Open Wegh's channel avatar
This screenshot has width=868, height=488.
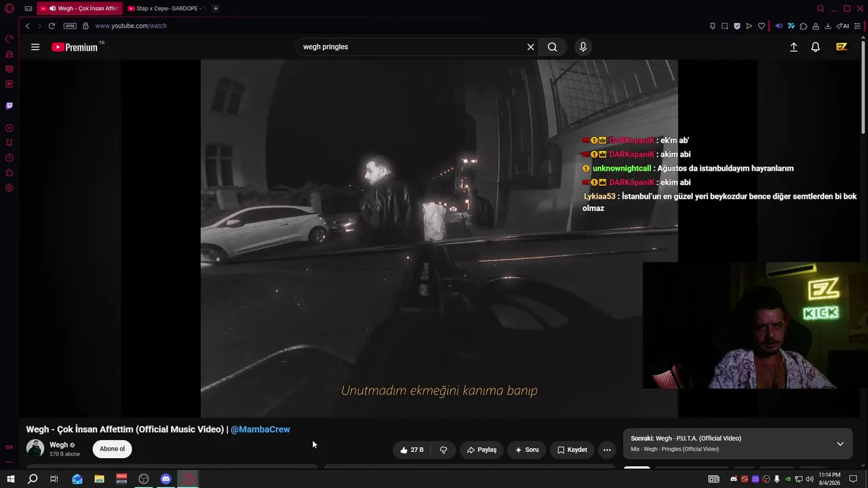pyautogui.click(x=35, y=448)
